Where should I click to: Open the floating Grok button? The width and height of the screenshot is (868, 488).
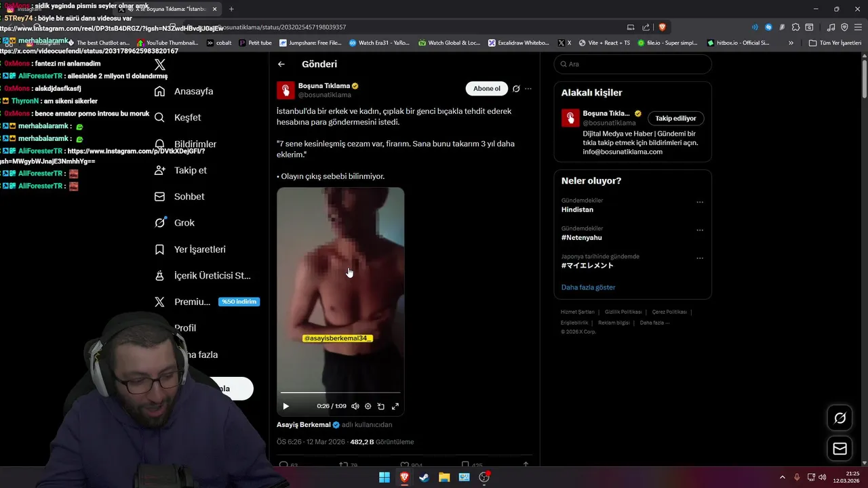click(840, 418)
